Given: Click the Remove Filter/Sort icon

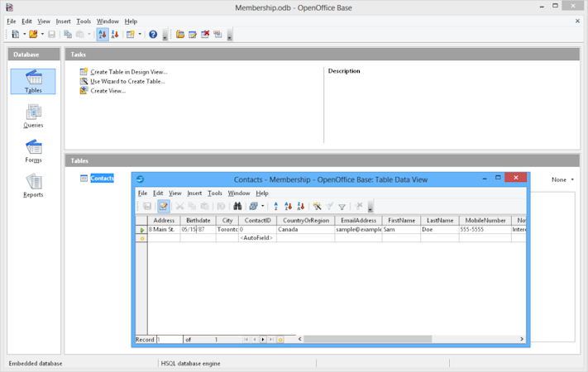Looking at the screenshot, I should coord(359,206).
